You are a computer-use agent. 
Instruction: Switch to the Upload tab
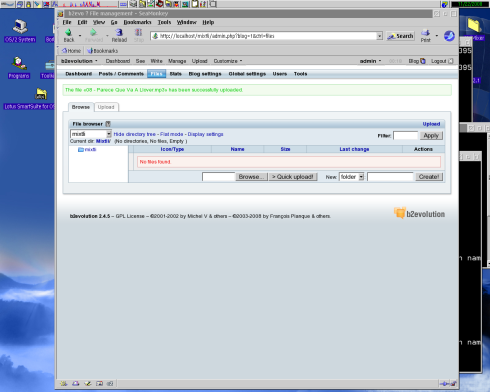coord(106,107)
